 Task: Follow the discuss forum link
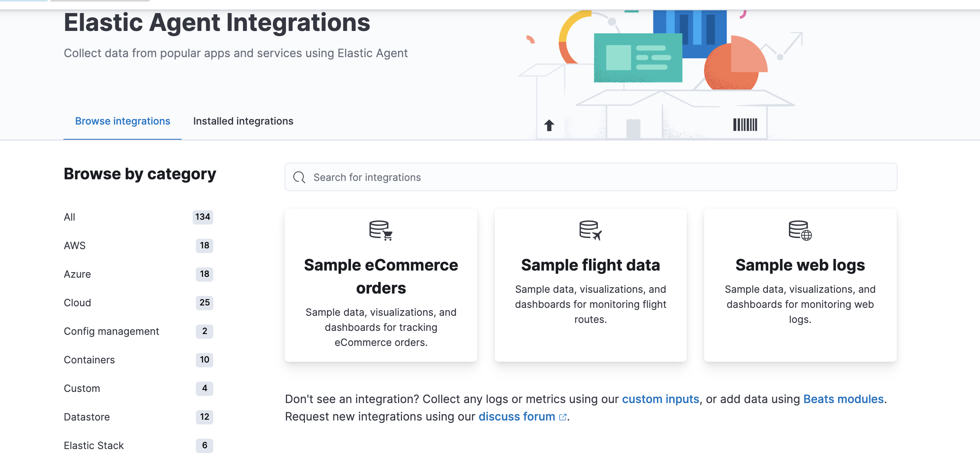coord(516,417)
